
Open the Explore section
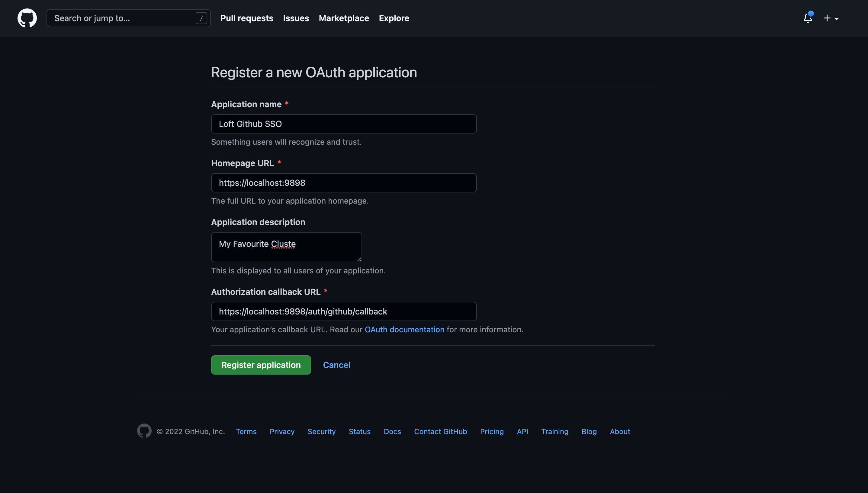click(x=394, y=18)
